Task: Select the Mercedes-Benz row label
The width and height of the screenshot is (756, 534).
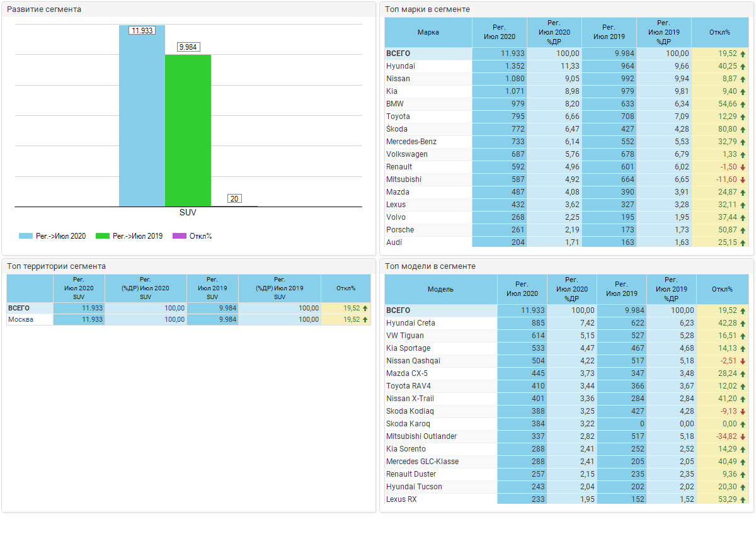Action: (411, 142)
